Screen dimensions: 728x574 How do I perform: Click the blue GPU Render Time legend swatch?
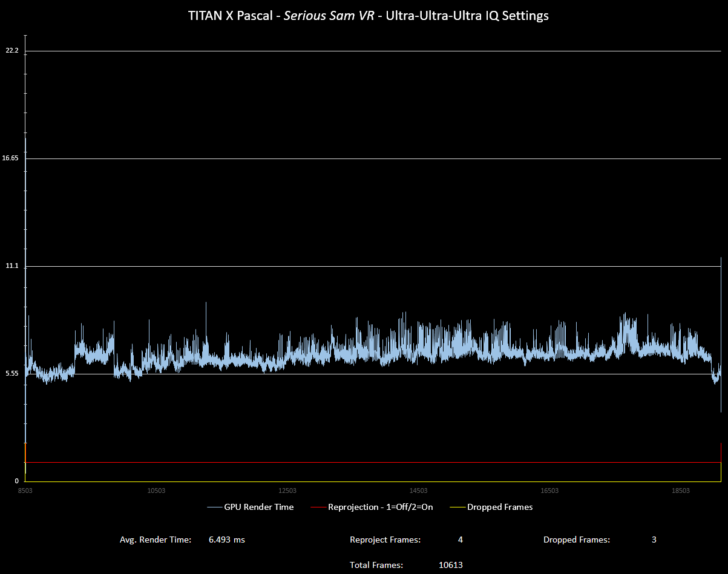(x=215, y=507)
